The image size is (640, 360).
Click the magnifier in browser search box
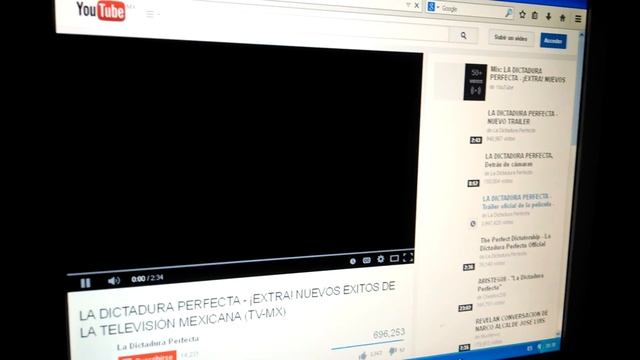tap(508, 13)
